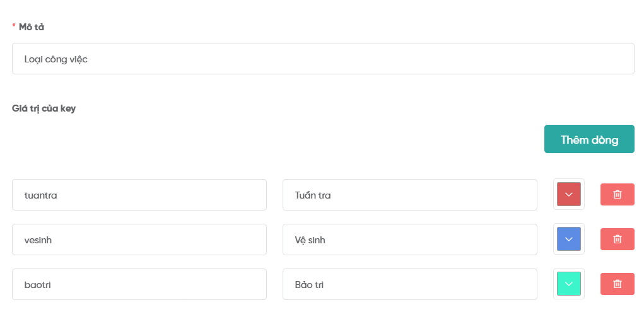This screenshot has width=644, height=312.
Task: Expand the chevron on Tuần tra's color picker
Action: (569, 195)
